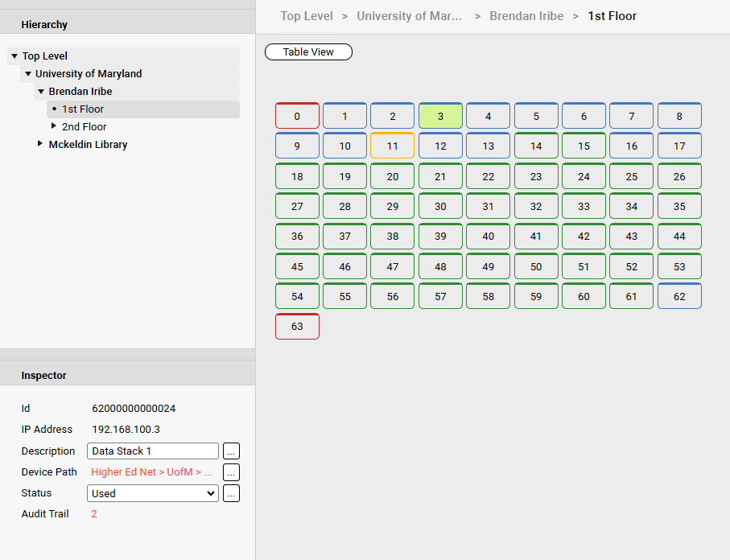730x560 pixels.
Task: Select red-bordered cell 63
Action: [297, 327]
